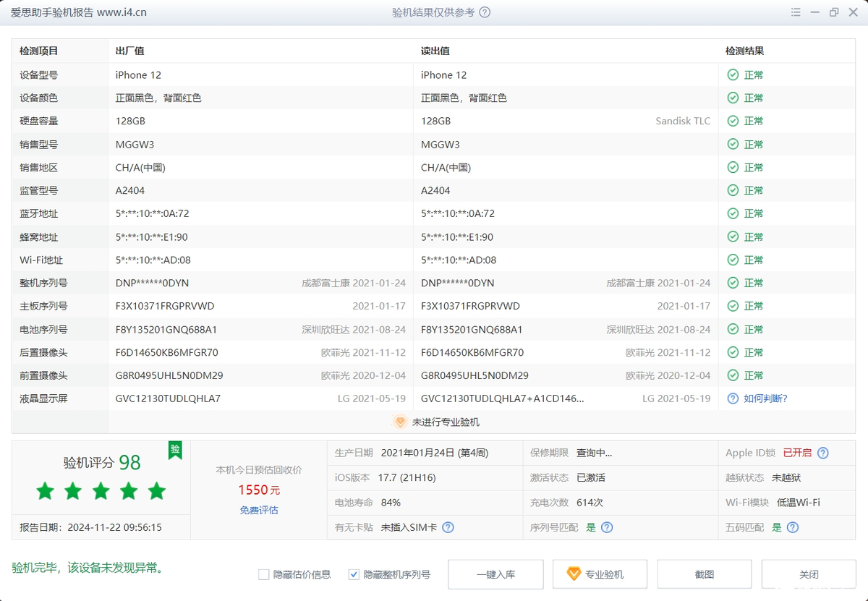Open the 如何判断? link
The image size is (868, 601).
click(765, 398)
